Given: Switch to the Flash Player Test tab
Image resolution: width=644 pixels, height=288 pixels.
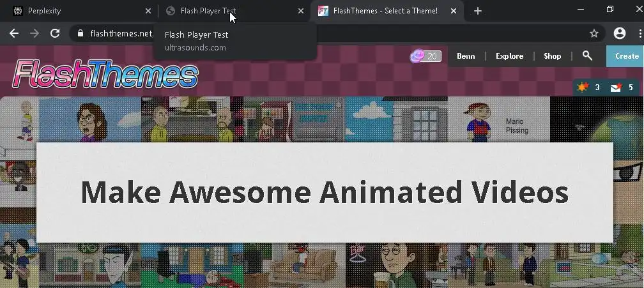Looking at the screenshot, I should [234, 11].
